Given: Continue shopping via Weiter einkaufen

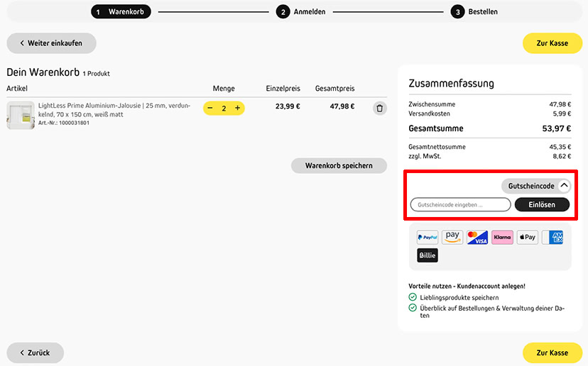Looking at the screenshot, I should (51, 43).
